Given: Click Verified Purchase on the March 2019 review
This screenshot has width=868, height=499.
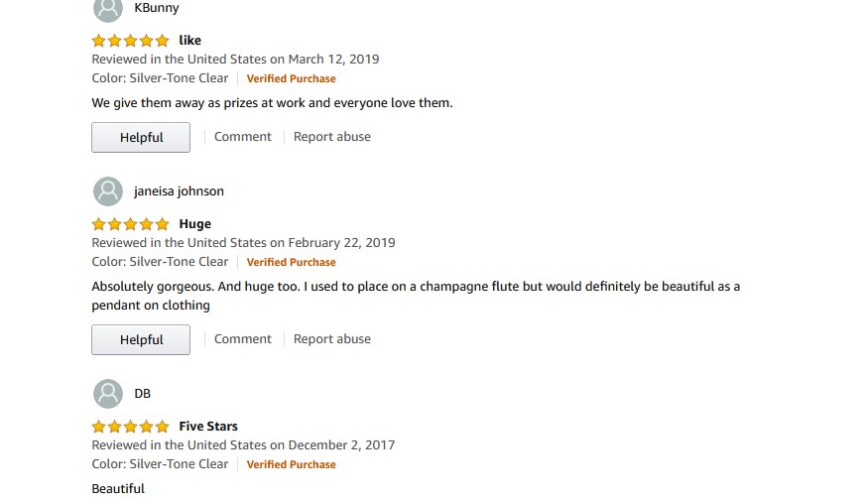Looking at the screenshot, I should (x=291, y=78).
